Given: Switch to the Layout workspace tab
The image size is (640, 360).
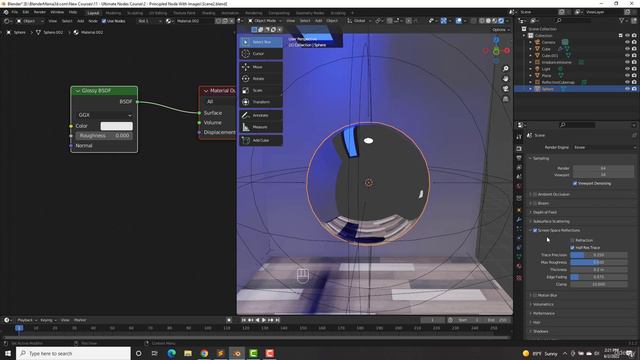Looking at the screenshot, I should coord(93,13).
